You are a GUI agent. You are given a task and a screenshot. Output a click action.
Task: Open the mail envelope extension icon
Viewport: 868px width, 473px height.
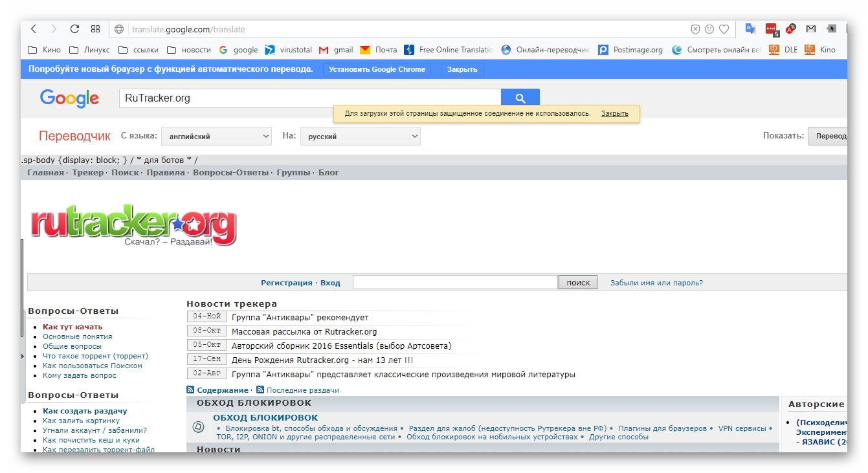coord(811,29)
